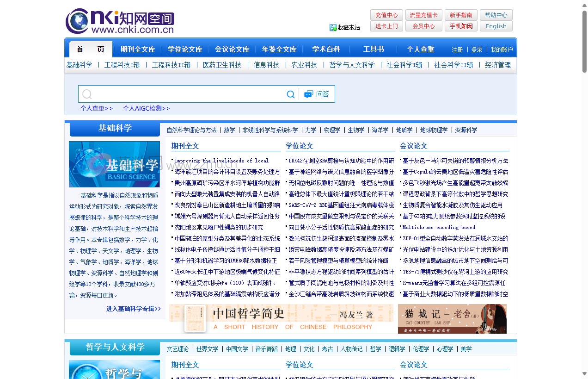
Task: Expand 个人AIGC检测 with its arrow link
Action: pyautogui.click(x=146, y=108)
